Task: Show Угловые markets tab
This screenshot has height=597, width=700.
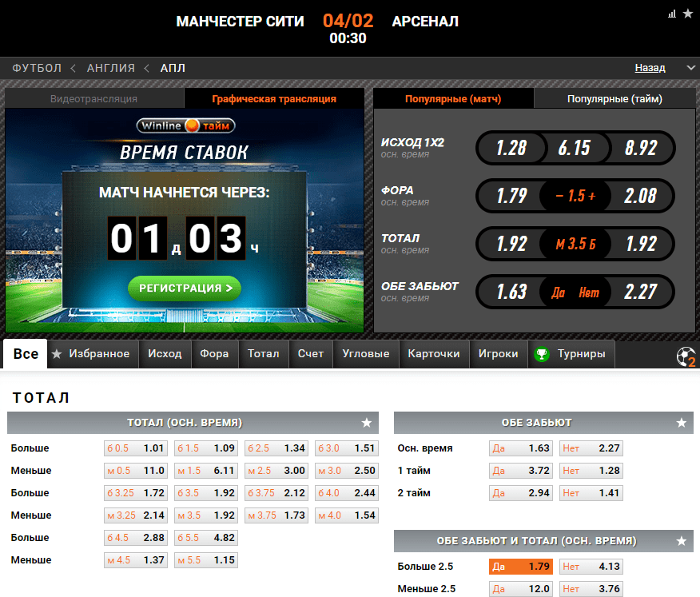Action: 366,354
